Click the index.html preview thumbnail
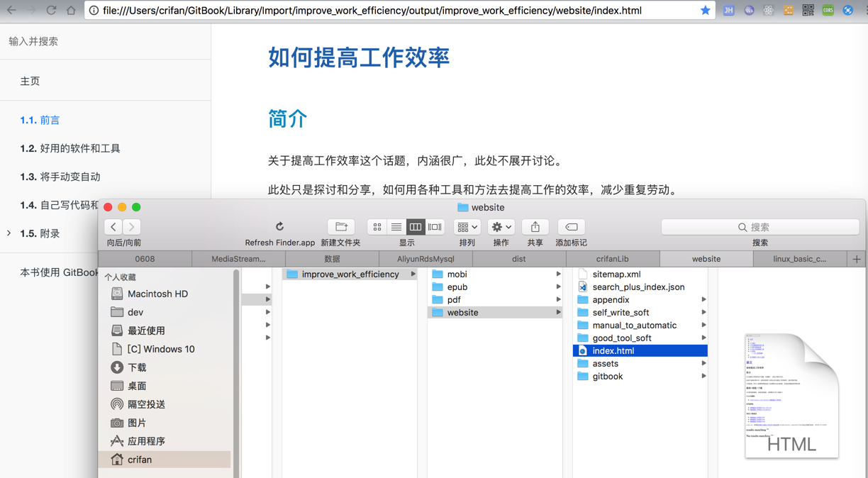Viewport: 868px width, 478px height. tap(791, 395)
